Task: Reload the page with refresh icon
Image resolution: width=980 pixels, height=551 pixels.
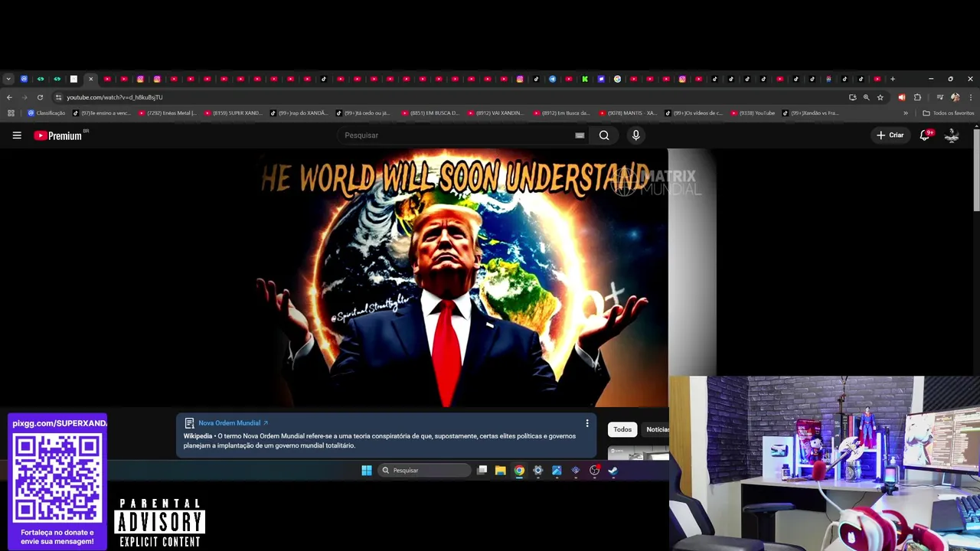Action: coord(40,97)
